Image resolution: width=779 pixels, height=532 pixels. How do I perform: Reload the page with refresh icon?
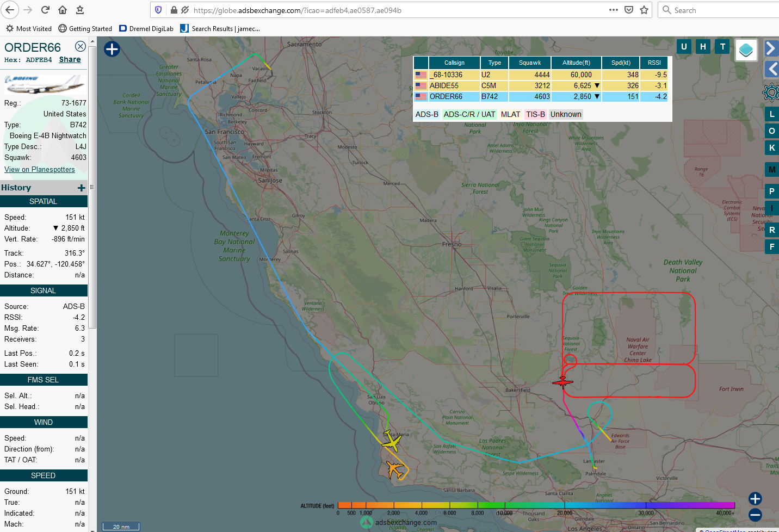[x=45, y=10]
